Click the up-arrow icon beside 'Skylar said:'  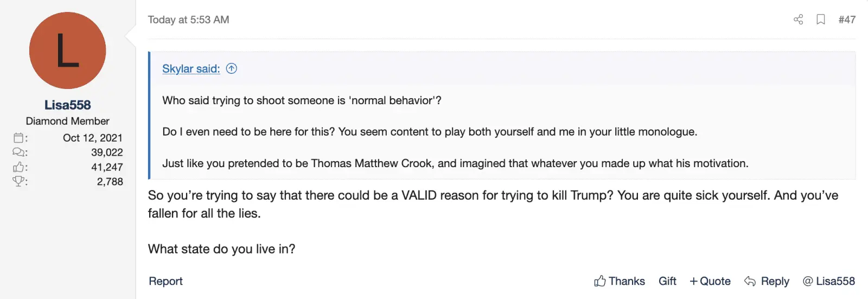(232, 68)
